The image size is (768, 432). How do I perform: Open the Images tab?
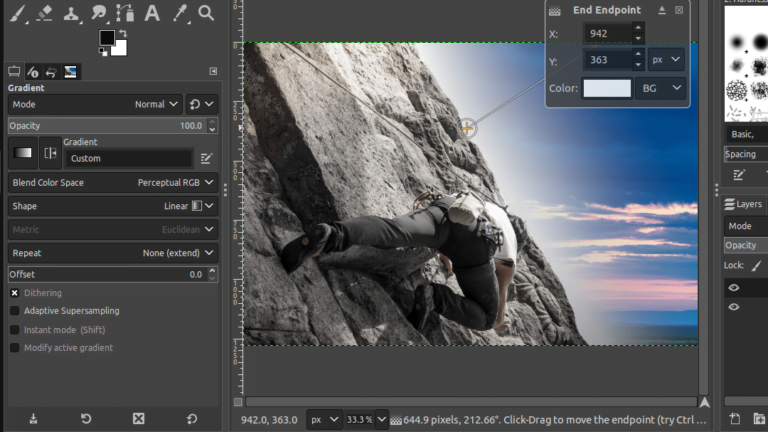click(x=70, y=72)
